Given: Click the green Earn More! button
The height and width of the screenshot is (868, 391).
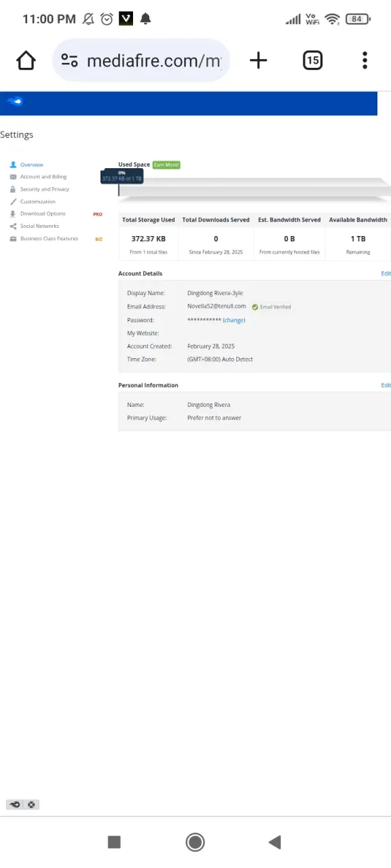Looking at the screenshot, I should (x=166, y=165).
